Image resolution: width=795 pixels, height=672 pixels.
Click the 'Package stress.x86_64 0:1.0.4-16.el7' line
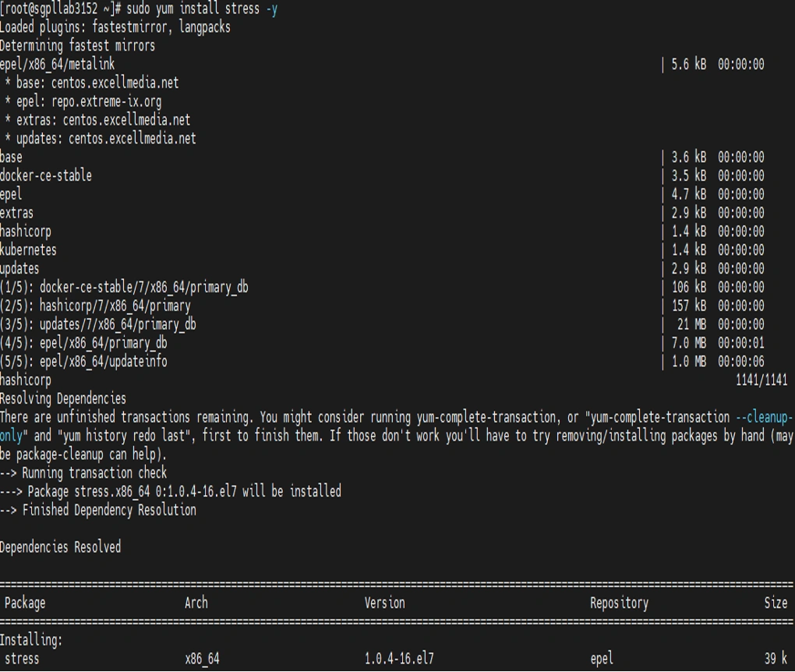click(132, 491)
